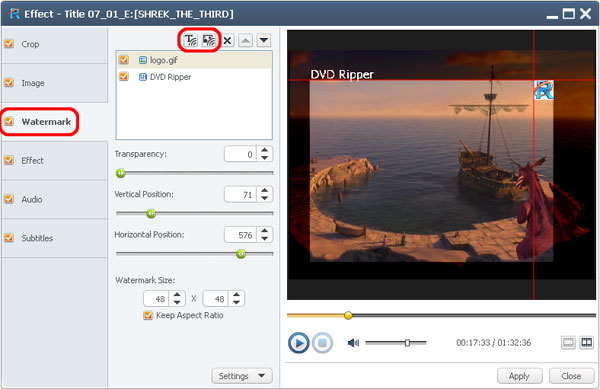Select the logo watermark in preview
Image resolution: width=600 pixels, height=389 pixels.
[x=544, y=90]
